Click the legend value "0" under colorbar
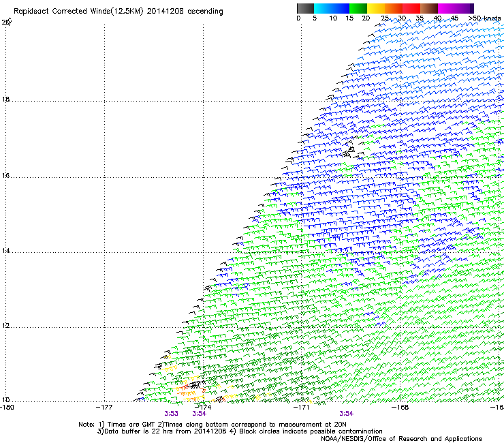 click(x=298, y=18)
